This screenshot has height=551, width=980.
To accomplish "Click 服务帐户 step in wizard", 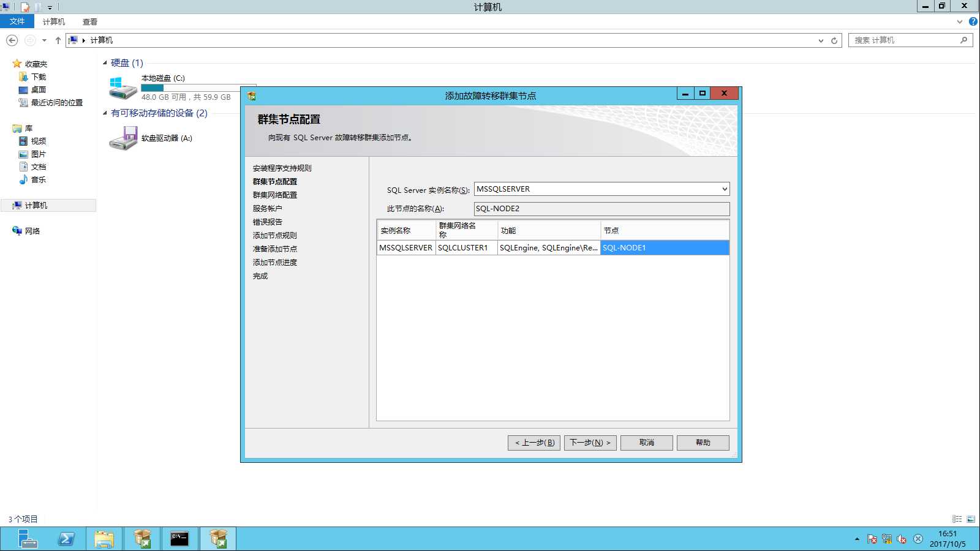I will click(x=268, y=209).
